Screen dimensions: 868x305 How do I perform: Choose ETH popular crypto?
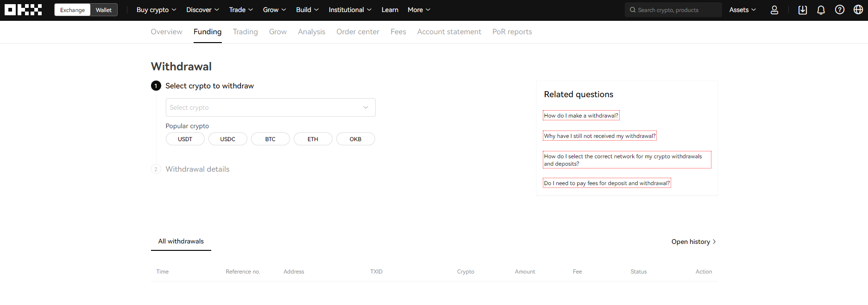[313, 139]
